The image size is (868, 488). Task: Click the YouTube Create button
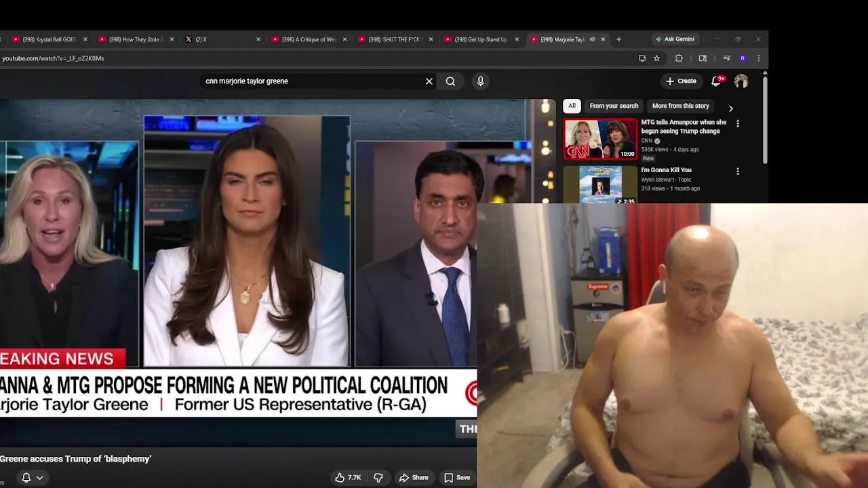click(681, 81)
